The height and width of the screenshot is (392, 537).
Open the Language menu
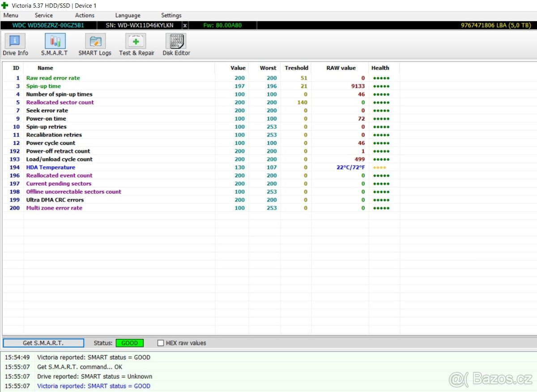coord(128,15)
